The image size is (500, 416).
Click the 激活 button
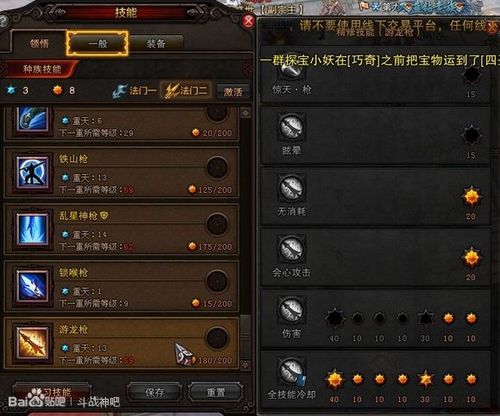pyautogui.click(x=233, y=92)
